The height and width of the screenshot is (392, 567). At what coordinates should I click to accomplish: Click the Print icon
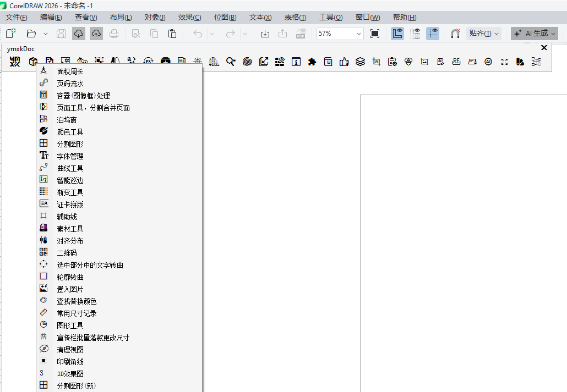pos(114,34)
